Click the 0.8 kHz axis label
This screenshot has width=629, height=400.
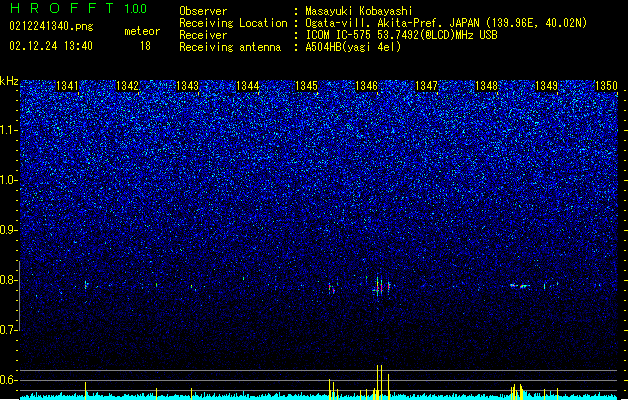pyautogui.click(x=9, y=280)
